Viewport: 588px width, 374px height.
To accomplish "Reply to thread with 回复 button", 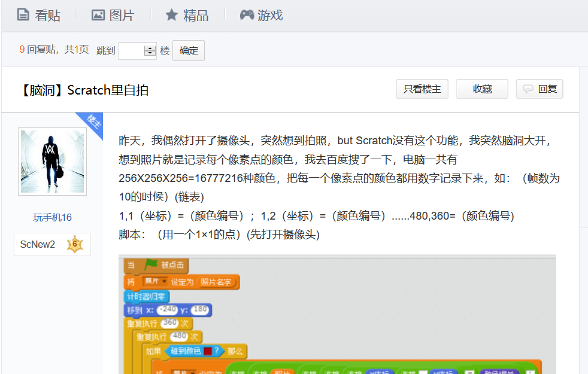I will [x=539, y=89].
